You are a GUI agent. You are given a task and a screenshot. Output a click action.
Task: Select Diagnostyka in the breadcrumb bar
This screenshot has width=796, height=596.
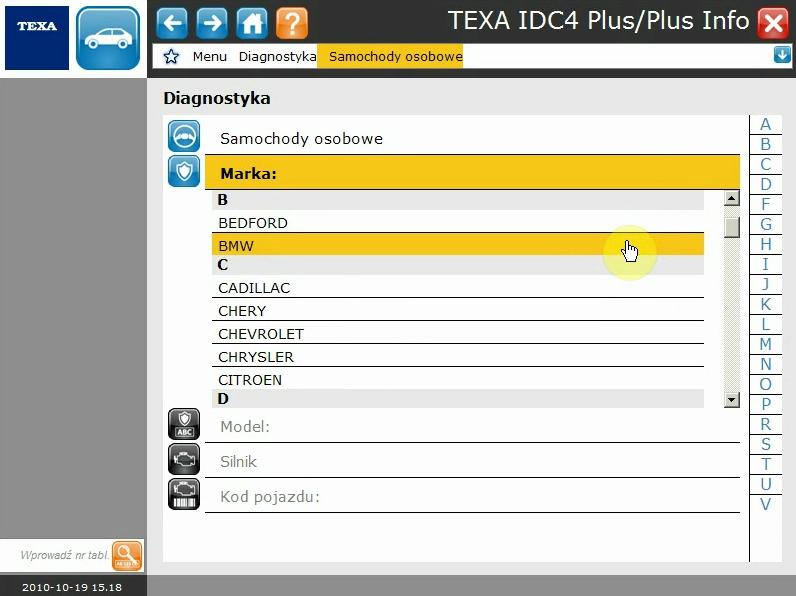(277, 57)
